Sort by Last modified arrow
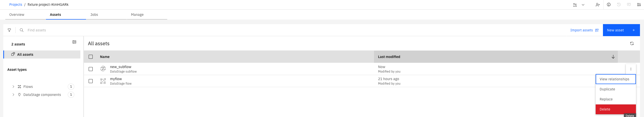The height and width of the screenshot is (117, 644). (613, 57)
